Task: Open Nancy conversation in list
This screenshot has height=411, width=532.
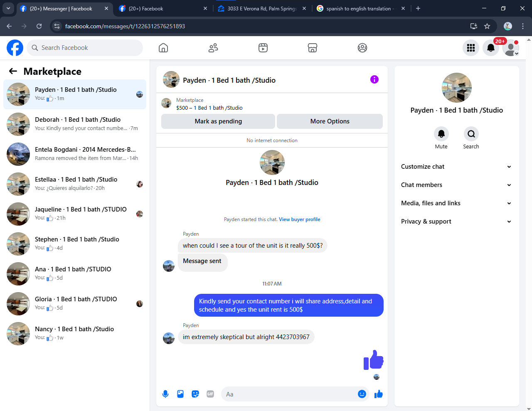Action: click(x=75, y=334)
